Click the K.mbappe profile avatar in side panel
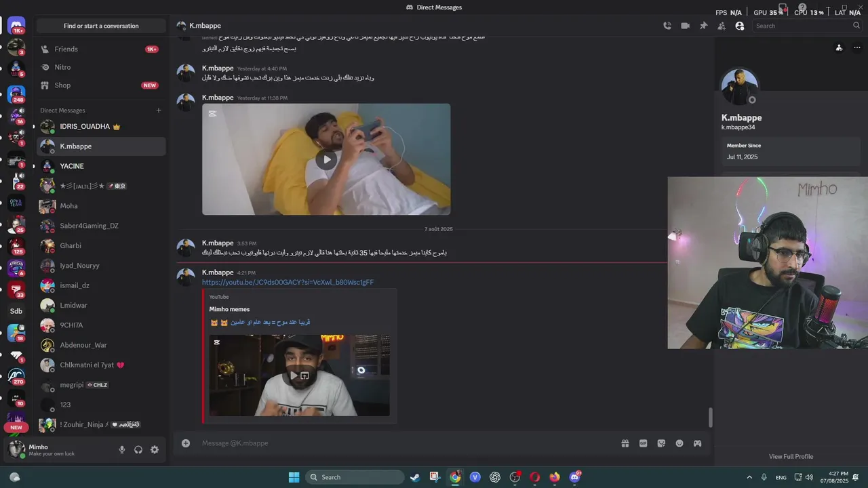Image resolution: width=868 pixels, height=488 pixels. 739,87
